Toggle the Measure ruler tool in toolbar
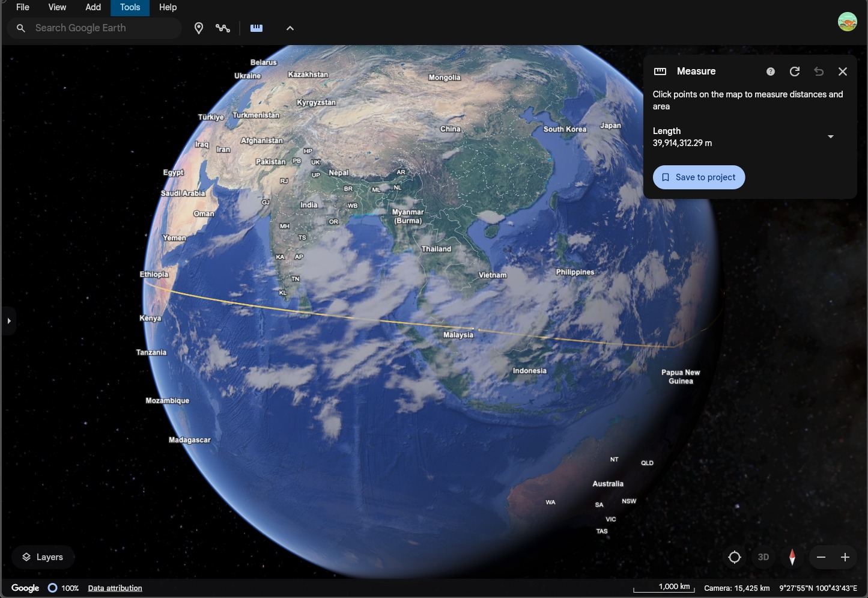 point(256,28)
